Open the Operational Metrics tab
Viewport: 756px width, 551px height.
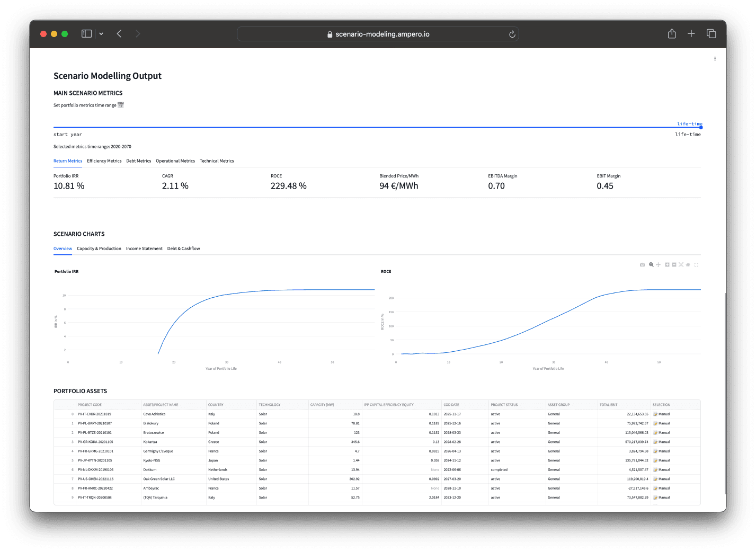[x=175, y=161]
